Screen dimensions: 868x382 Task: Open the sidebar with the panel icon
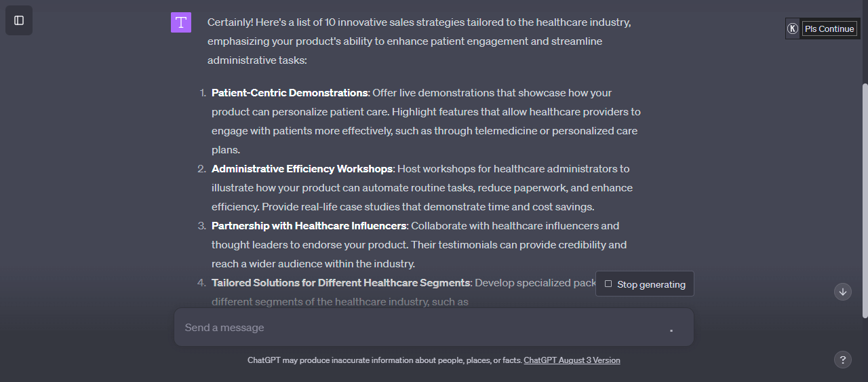pos(19,20)
